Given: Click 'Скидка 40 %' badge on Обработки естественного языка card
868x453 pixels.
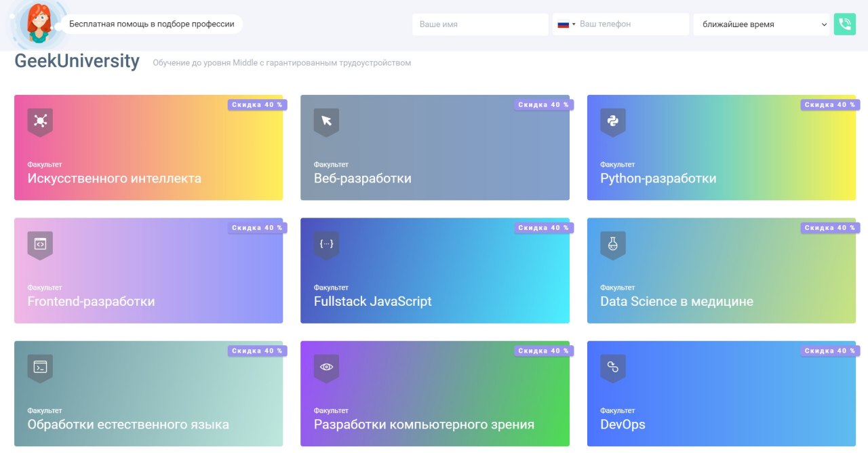Looking at the screenshot, I should click(x=257, y=351).
